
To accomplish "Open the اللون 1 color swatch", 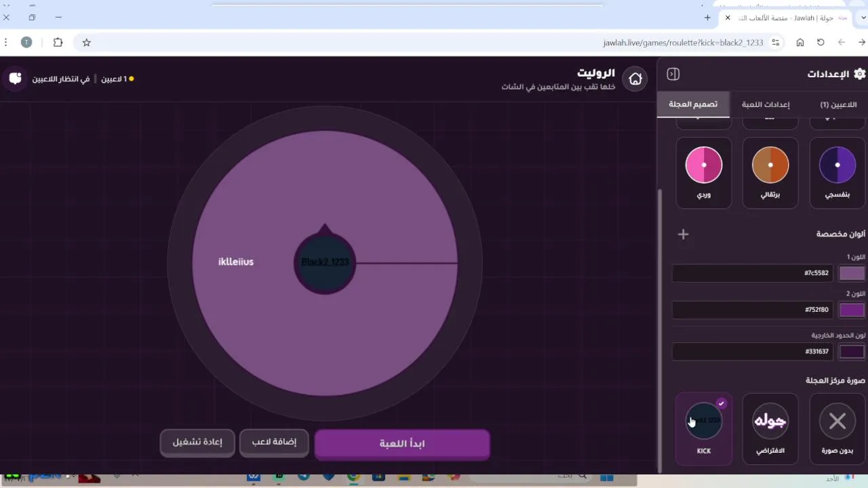I will pos(852,273).
